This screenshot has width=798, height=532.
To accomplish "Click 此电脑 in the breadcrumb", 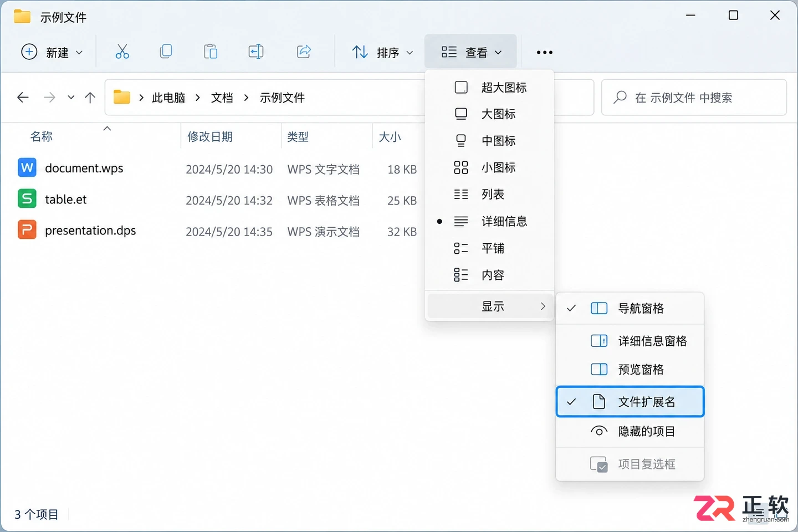I will (x=168, y=98).
